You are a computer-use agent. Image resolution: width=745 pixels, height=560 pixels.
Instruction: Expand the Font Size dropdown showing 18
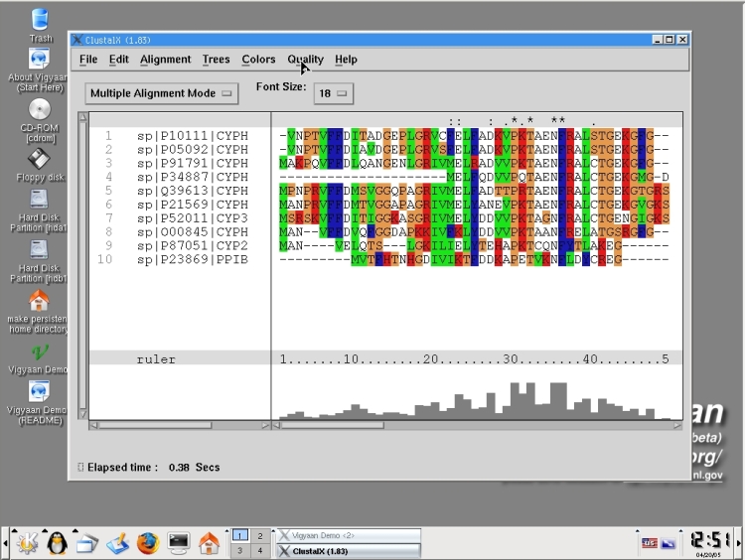click(x=333, y=93)
